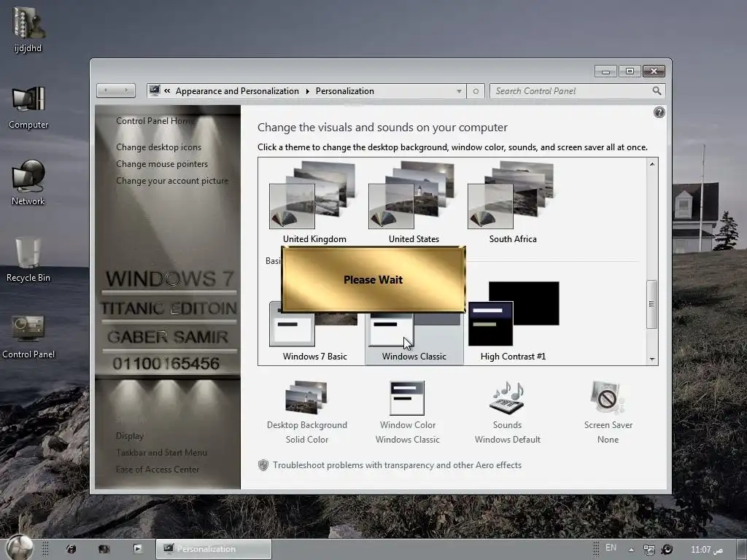The height and width of the screenshot is (560, 747).
Task: Click the theme list scroll up arrow
Action: pos(652,164)
